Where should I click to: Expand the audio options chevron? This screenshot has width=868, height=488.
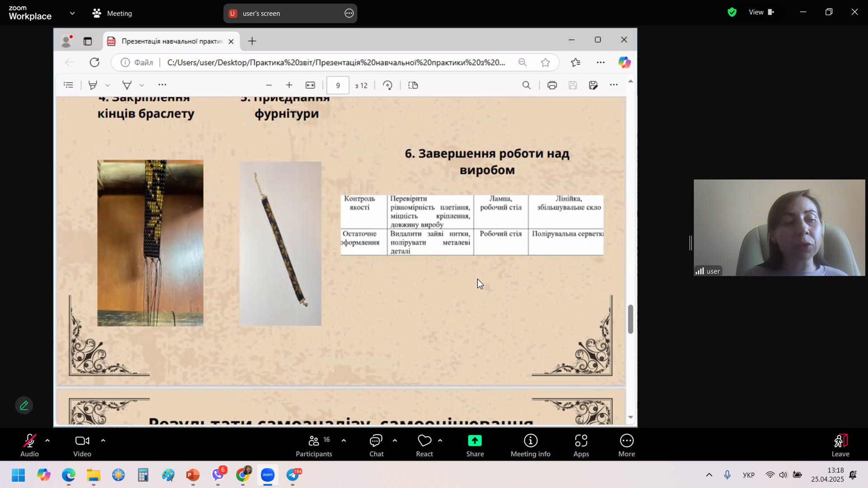(x=47, y=440)
